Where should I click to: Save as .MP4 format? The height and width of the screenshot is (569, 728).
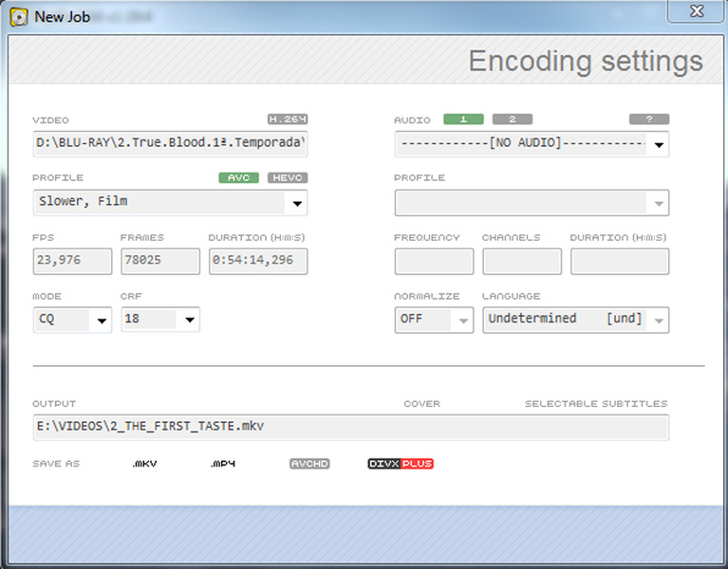tap(223, 464)
